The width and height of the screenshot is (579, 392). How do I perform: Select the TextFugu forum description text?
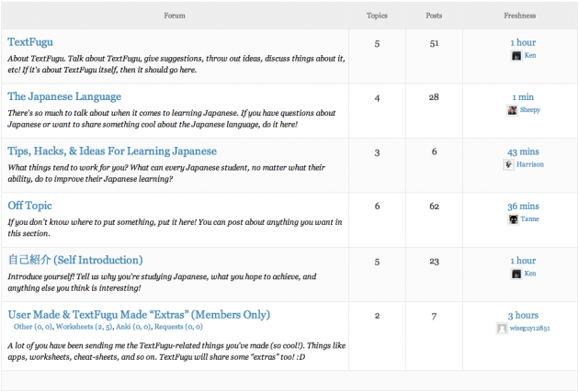pyautogui.click(x=176, y=64)
